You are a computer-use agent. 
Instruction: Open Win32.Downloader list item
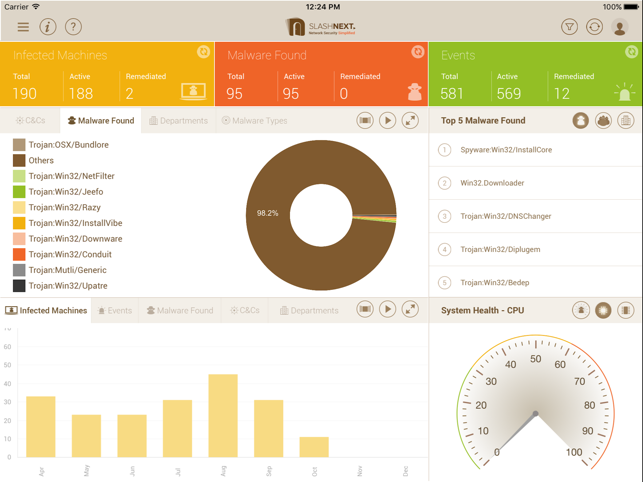click(535, 183)
